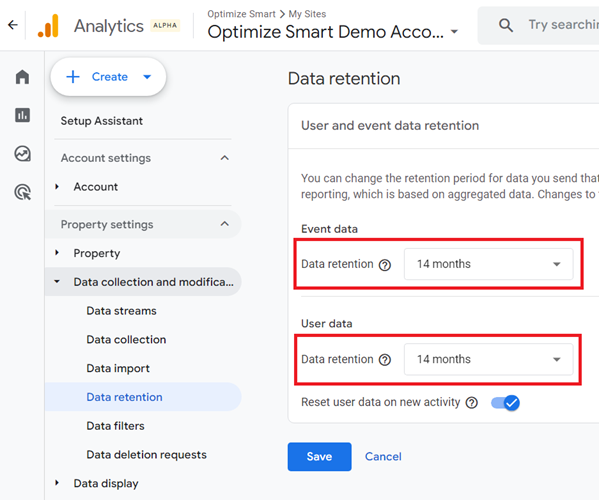Image resolution: width=599 pixels, height=500 pixels.
Task: Open Data filters
Action: coord(115,426)
